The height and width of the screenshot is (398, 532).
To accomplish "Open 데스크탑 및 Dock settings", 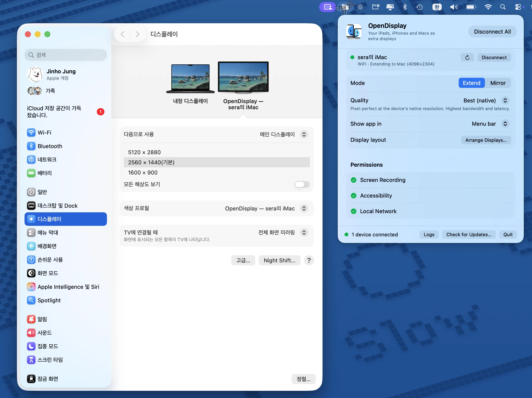I will pyautogui.click(x=66, y=206).
